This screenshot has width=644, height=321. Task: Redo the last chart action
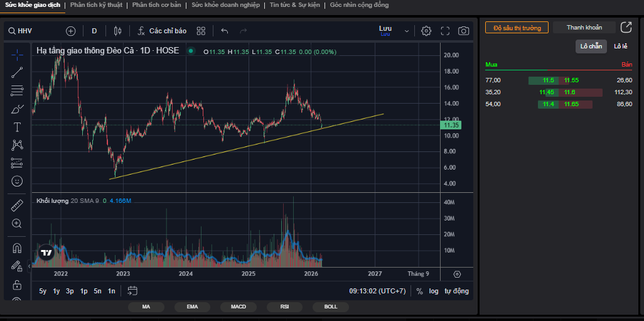[243, 31]
